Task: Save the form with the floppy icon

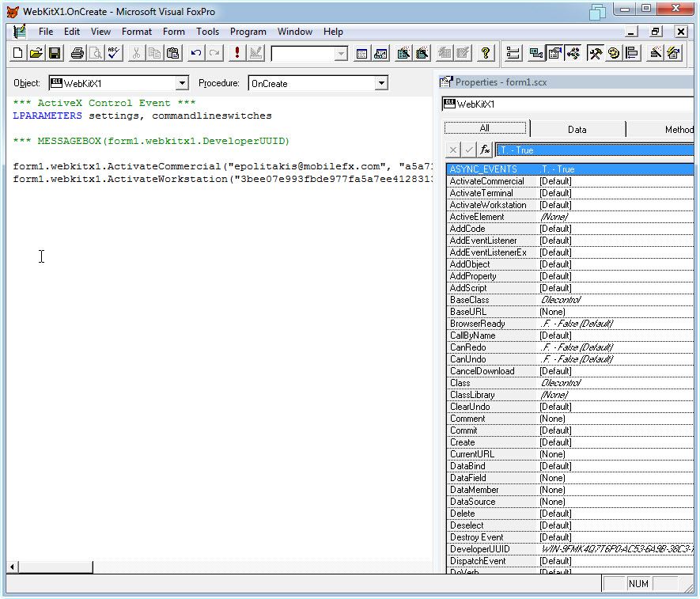Action: [x=55, y=53]
